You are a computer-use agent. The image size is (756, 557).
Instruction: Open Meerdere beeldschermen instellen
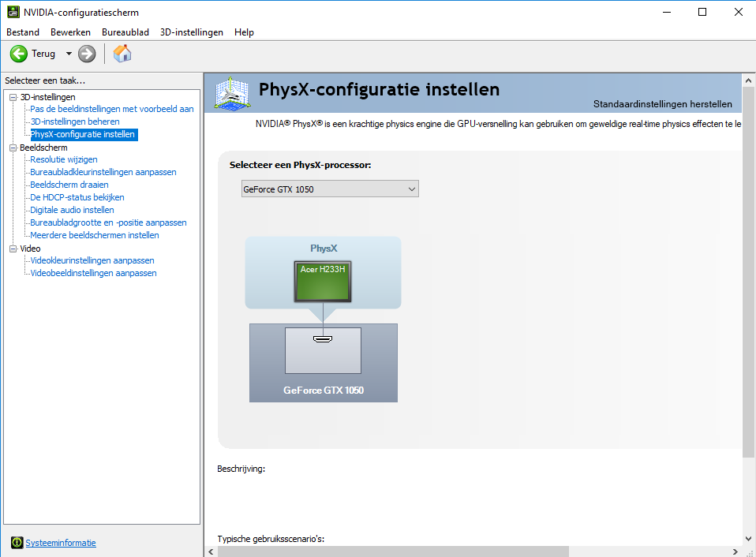[95, 235]
